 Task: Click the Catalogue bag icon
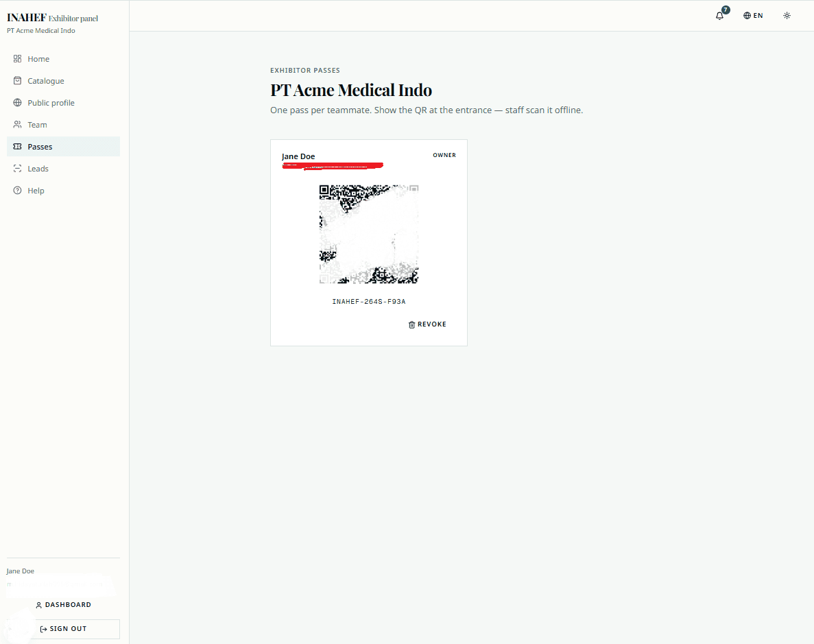(17, 80)
